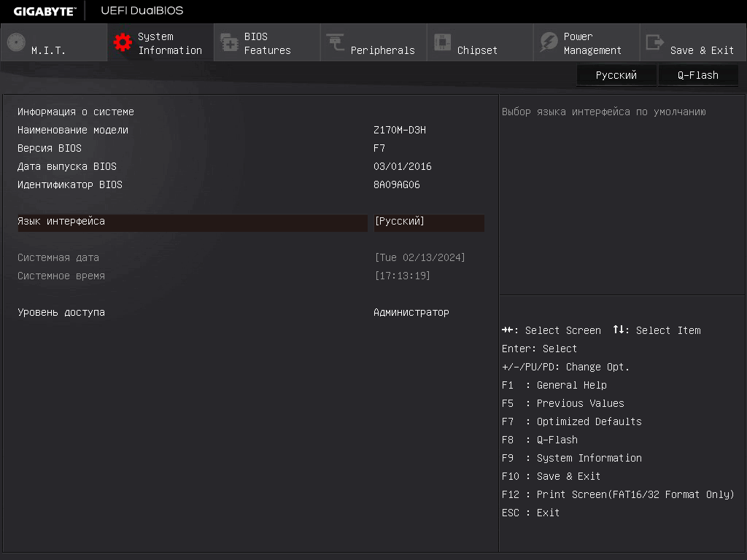Image resolution: width=747 pixels, height=560 pixels.
Task: Go to the Peripherals tab
Action: pyautogui.click(x=373, y=43)
